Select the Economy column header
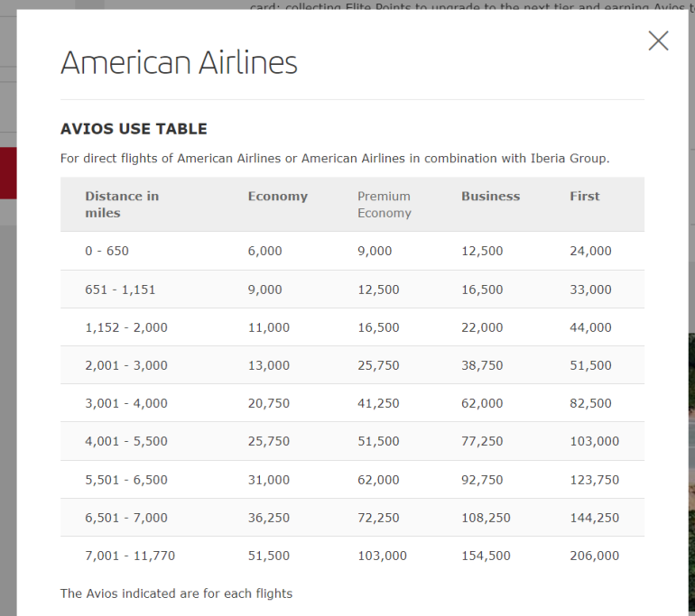This screenshot has height=616, width=695. pos(278,196)
